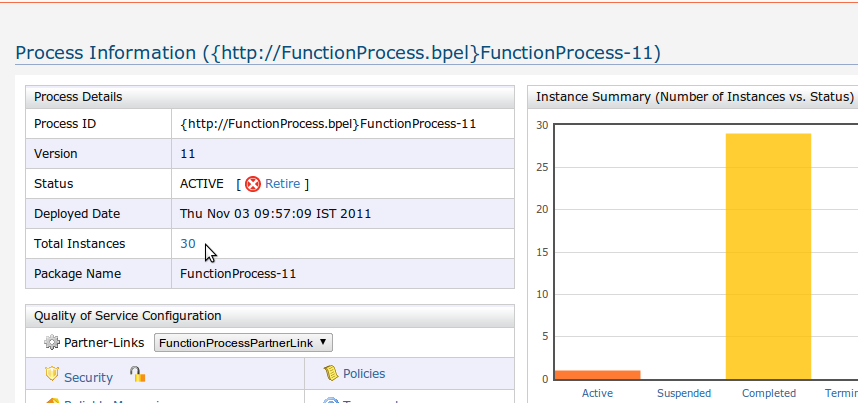The height and width of the screenshot is (403, 858).
Task: Select the Completed label under the chart
Action: (x=769, y=394)
